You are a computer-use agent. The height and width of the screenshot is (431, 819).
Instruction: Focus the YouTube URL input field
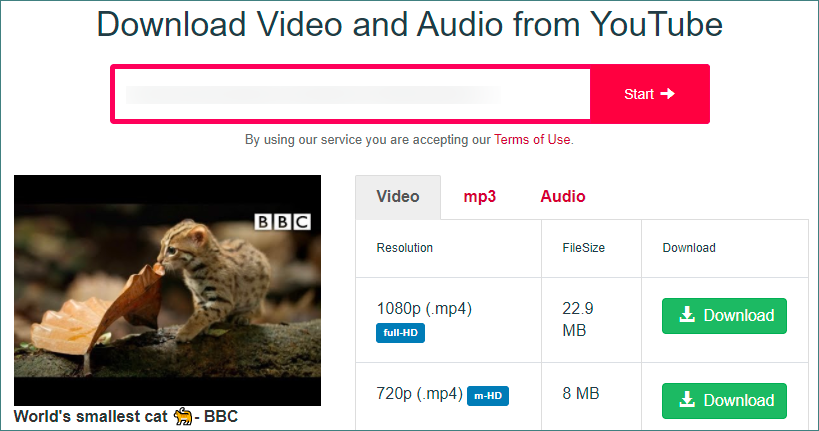353,94
